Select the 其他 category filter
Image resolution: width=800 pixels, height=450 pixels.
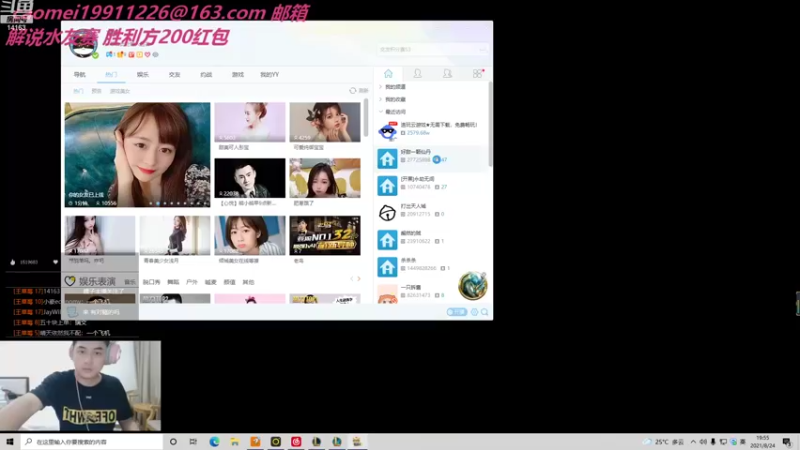tap(248, 282)
